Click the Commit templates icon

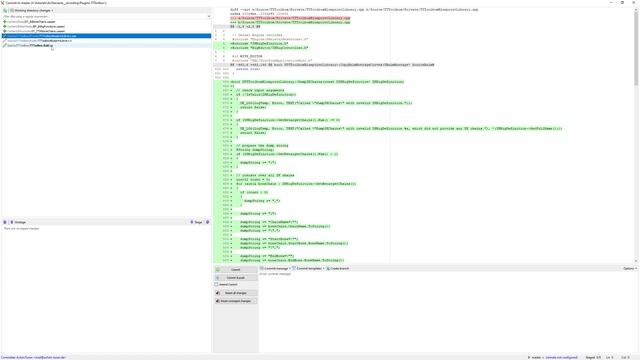click(x=294, y=269)
